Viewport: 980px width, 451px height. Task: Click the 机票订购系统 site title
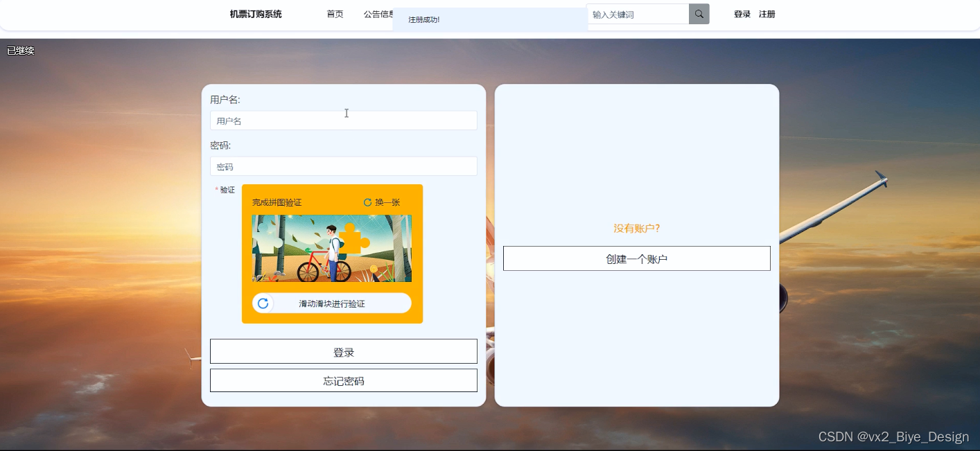point(256,14)
